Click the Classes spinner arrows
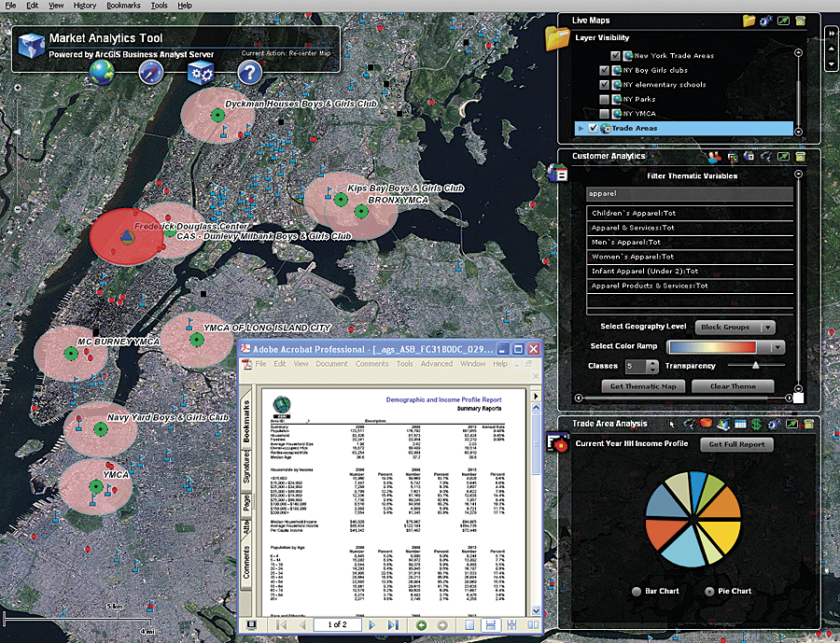The image size is (840, 643). (652, 367)
